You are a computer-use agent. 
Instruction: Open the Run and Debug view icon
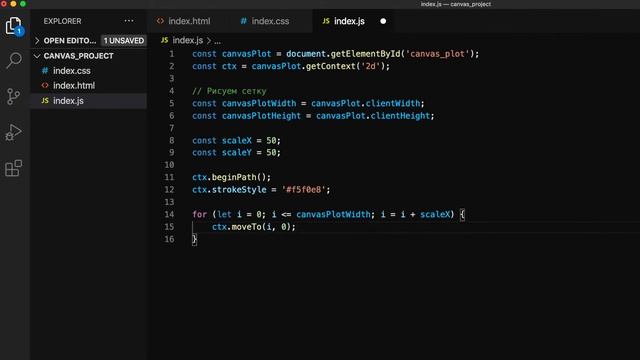coord(13,132)
